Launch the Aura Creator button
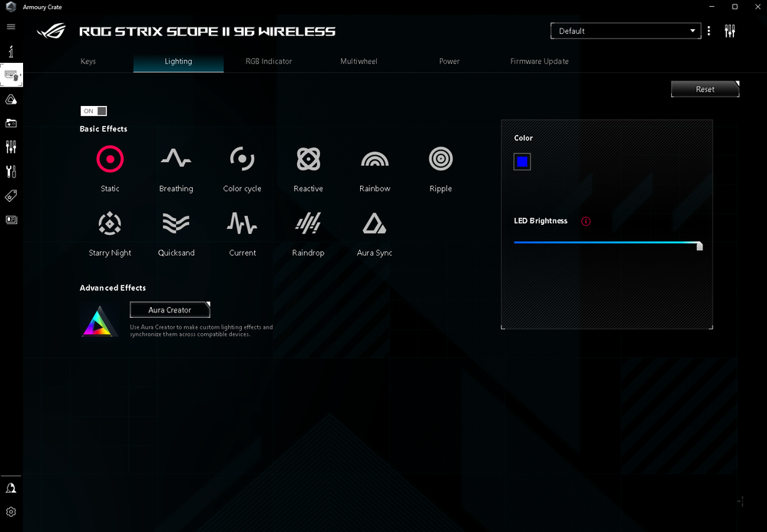 [x=170, y=310]
